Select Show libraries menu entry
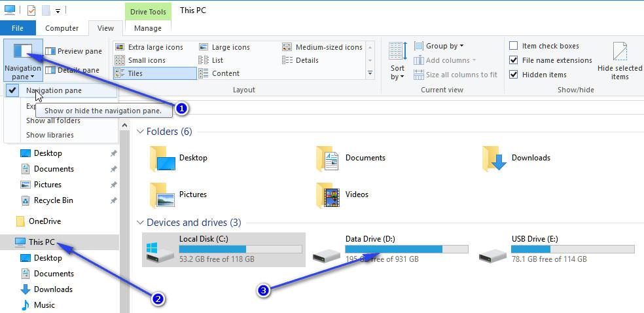This screenshot has height=313, width=644. [x=50, y=135]
